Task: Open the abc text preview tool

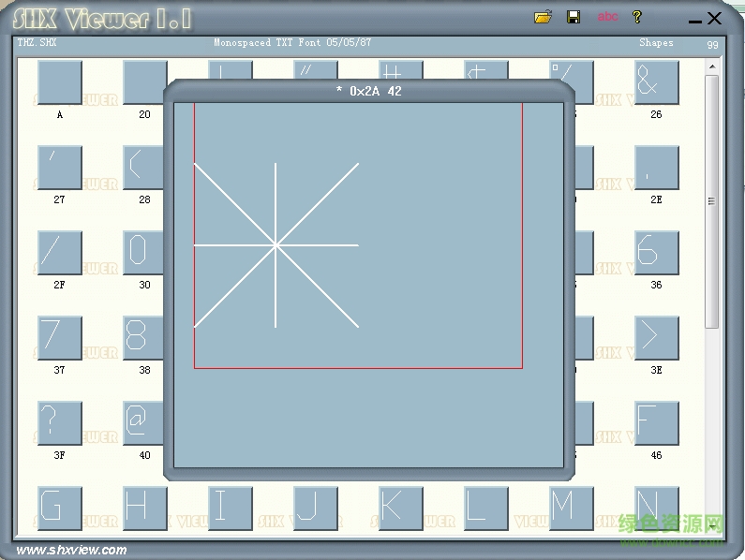Action: (x=607, y=17)
